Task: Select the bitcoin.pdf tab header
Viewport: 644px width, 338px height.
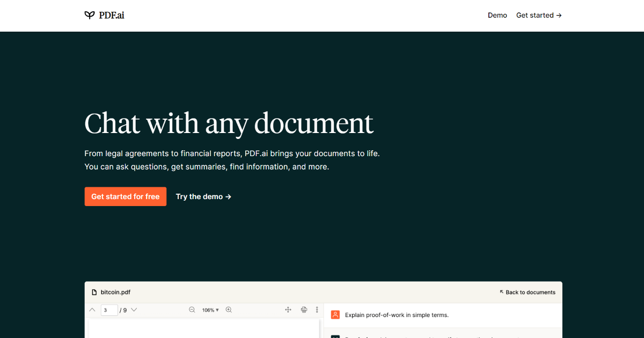Action: coord(115,292)
